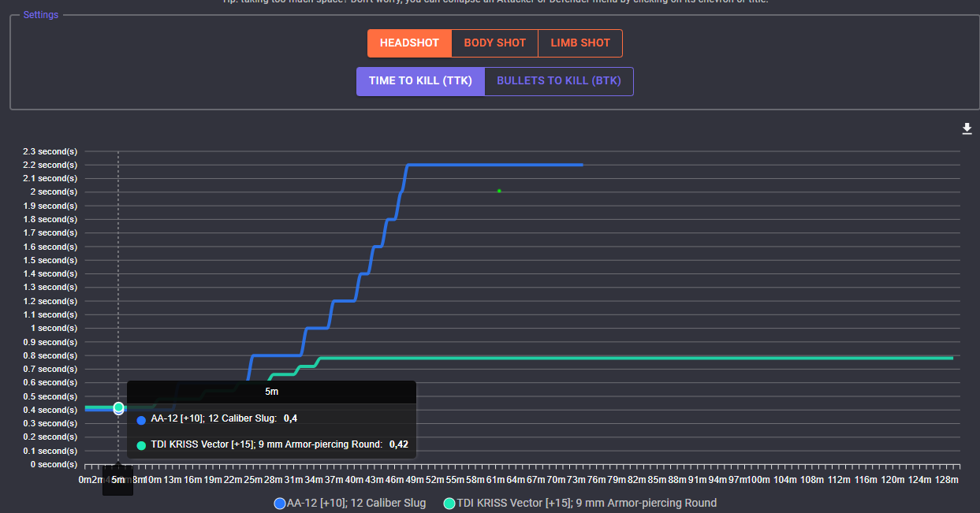Viewport: 980px width, 513px height.
Task: Click the 128m x-axis label
Action: tap(948, 480)
